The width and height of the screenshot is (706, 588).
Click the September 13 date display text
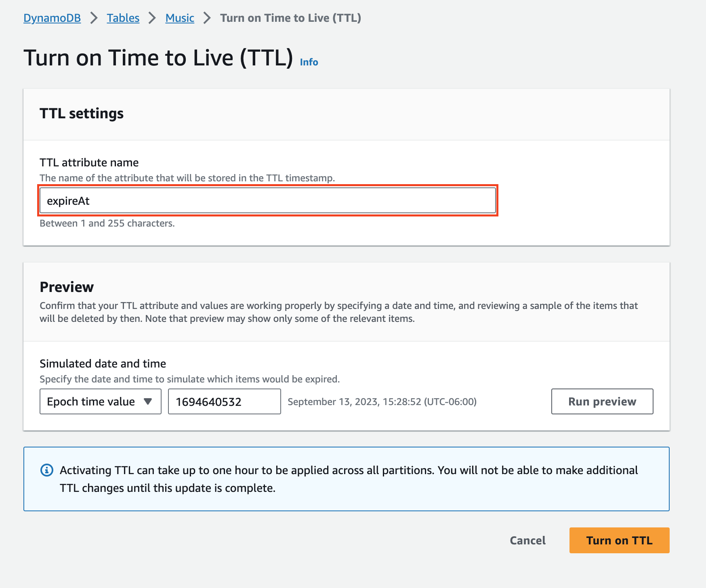(382, 401)
